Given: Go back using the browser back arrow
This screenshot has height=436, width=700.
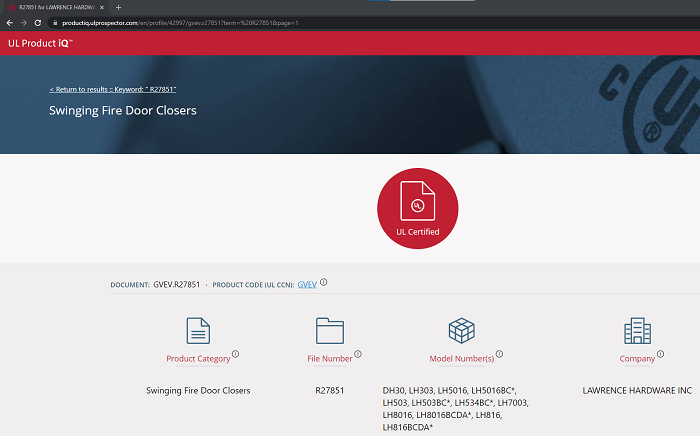Looking at the screenshot, I should pyautogui.click(x=9, y=22).
